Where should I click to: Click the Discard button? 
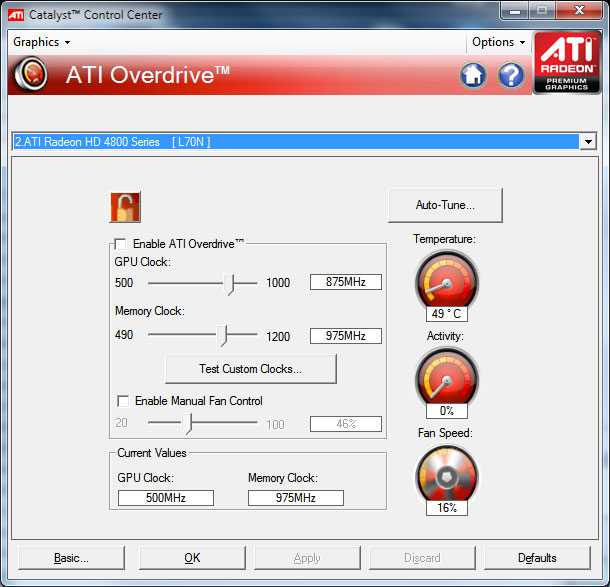point(422,558)
